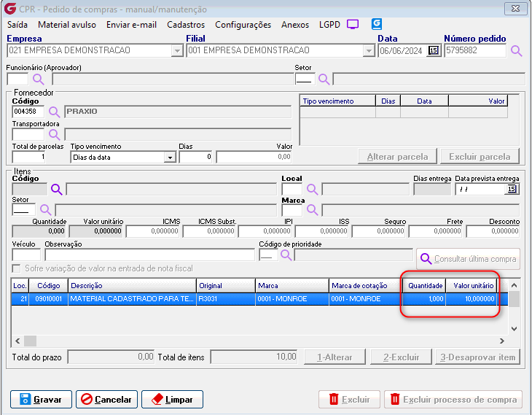Open the Cadastros menu
This screenshot has height=415, width=532.
pyautogui.click(x=186, y=25)
